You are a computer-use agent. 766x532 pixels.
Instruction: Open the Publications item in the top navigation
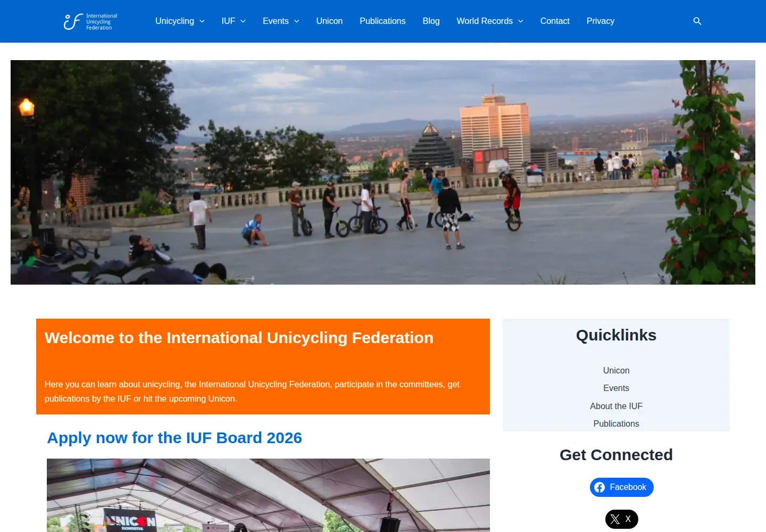tap(382, 21)
